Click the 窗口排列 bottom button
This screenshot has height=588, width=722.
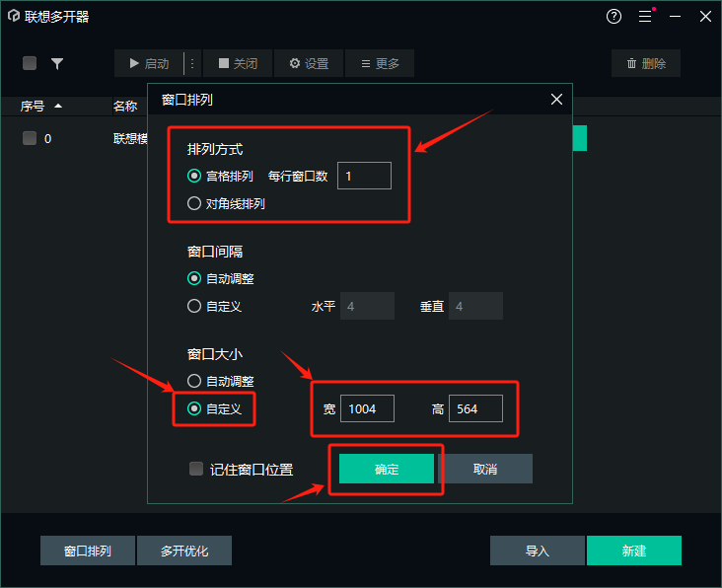[x=88, y=551]
